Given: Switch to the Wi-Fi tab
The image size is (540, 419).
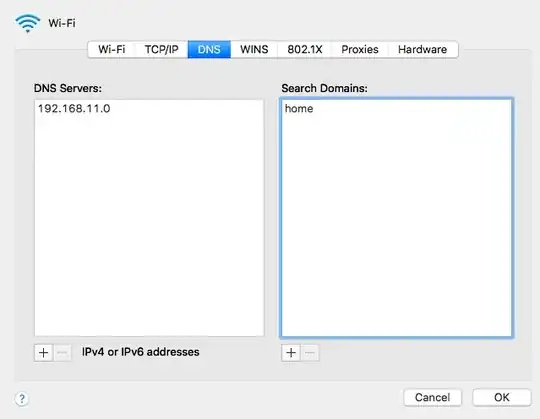Looking at the screenshot, I should click(112, 49).
